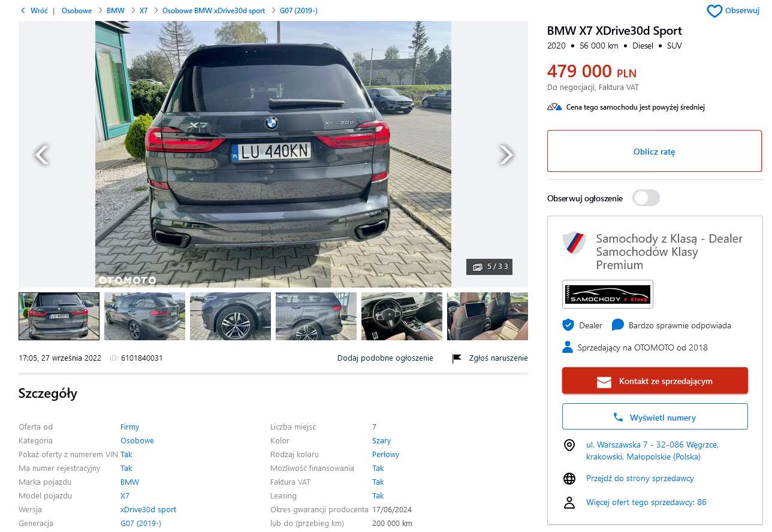Show the next car photo arrow
This screenshot has width=772, height=532.
(x=506, y=155)
